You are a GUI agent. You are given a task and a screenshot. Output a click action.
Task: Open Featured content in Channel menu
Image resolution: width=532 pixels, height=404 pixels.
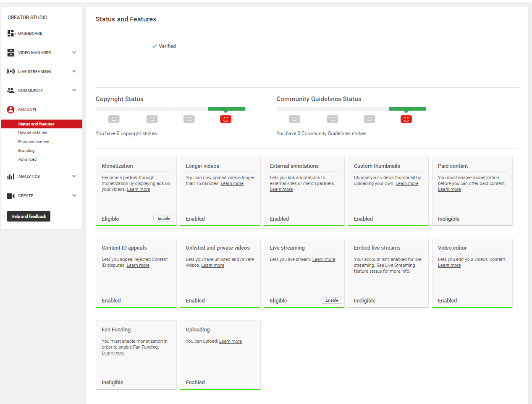click(x=34, y=142)
